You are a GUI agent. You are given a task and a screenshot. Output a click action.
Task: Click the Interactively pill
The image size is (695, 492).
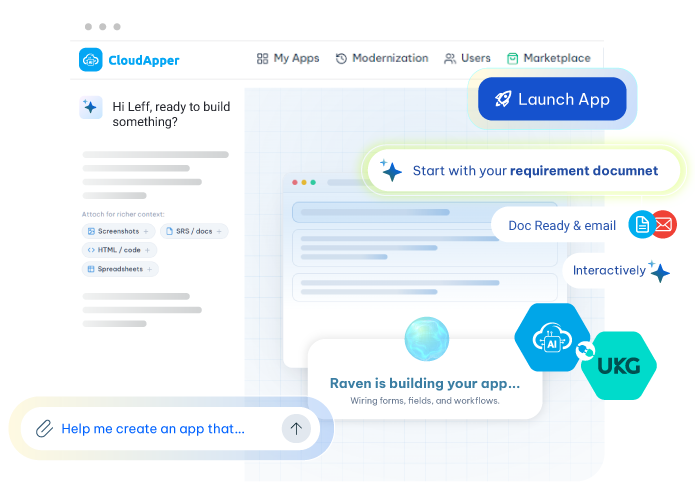[609, 270]
